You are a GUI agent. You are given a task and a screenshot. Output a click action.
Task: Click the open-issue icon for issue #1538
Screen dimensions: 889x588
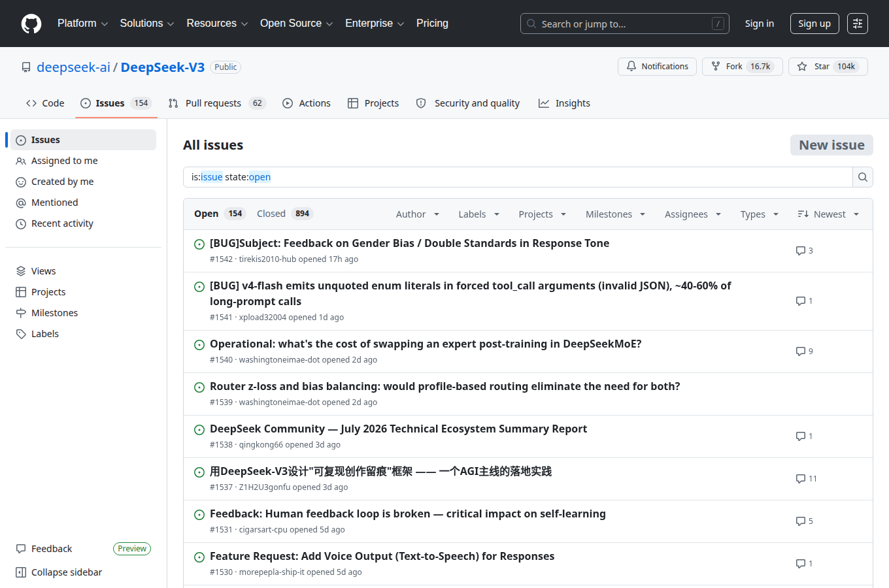[199, 430]
